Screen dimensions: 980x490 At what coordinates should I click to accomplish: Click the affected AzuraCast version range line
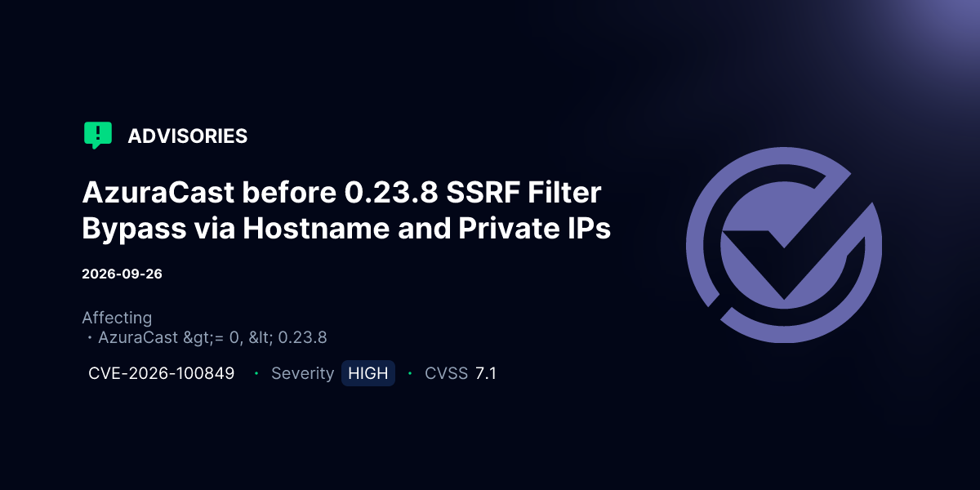207,337
